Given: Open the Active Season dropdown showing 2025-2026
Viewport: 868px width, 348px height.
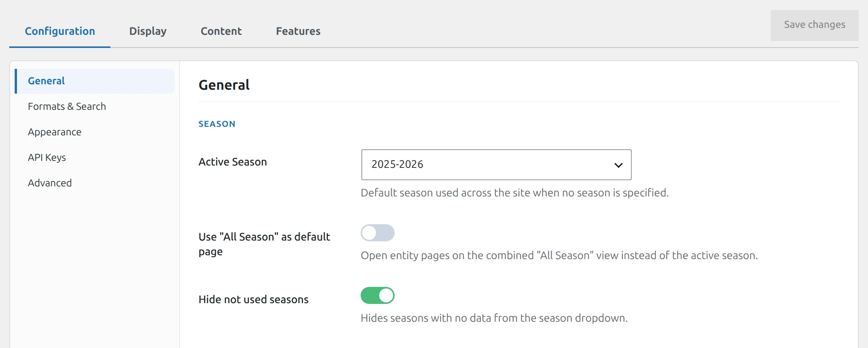Looking at the screenshot, I should click(496, 165).
